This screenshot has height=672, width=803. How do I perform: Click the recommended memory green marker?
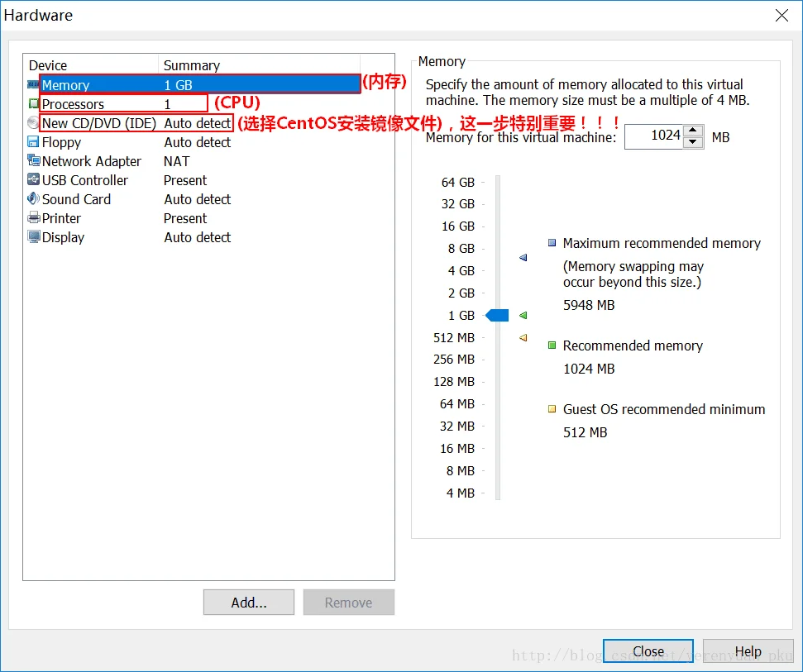point(523,315)
